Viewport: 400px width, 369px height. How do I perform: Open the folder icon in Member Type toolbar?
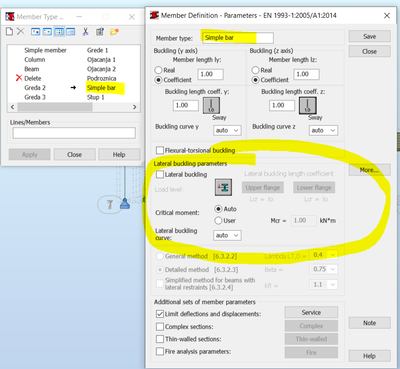[114, 32]
